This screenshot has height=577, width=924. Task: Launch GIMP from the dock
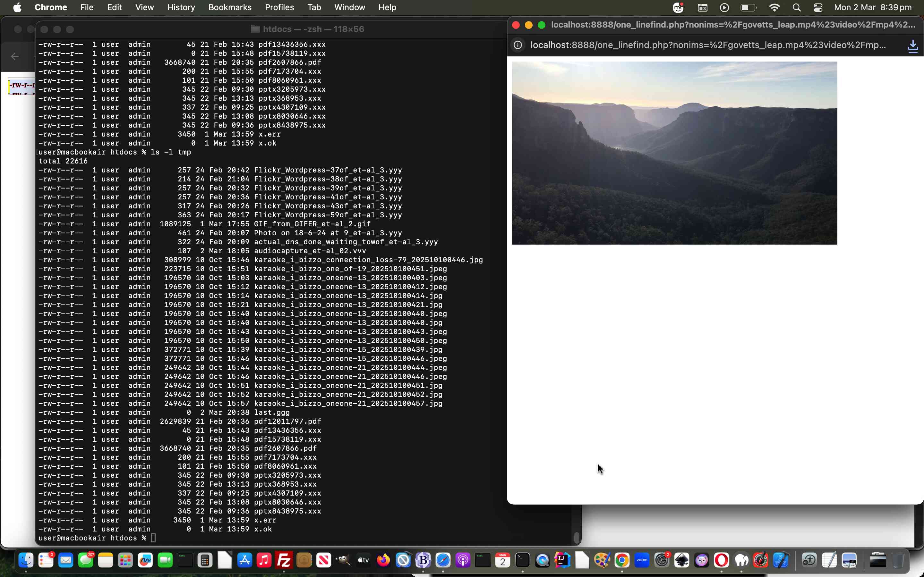tap(343, 560)
